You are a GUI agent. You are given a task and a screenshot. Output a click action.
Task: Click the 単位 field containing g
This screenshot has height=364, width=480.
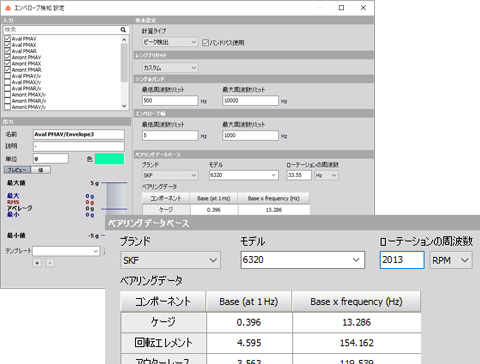click(51, 159)
